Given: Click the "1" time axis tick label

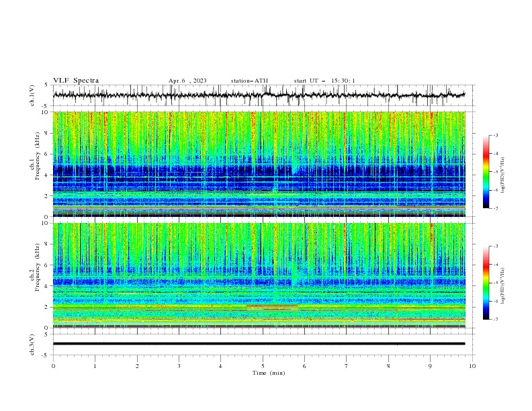Looking at the screenshot, I should pyautogui.click(x=95, y=366).
